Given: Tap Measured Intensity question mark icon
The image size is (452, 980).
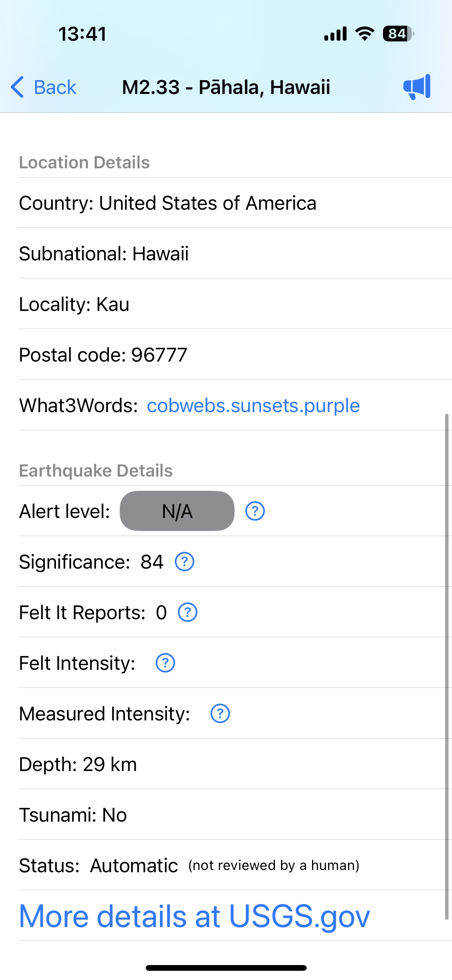Looking at the screenshot, I should [x=220, y=714].
